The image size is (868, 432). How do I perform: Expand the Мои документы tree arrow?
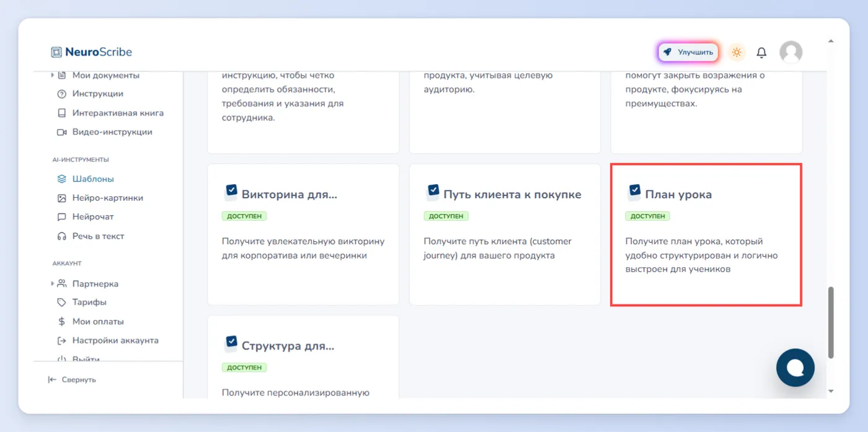(52, 75)
